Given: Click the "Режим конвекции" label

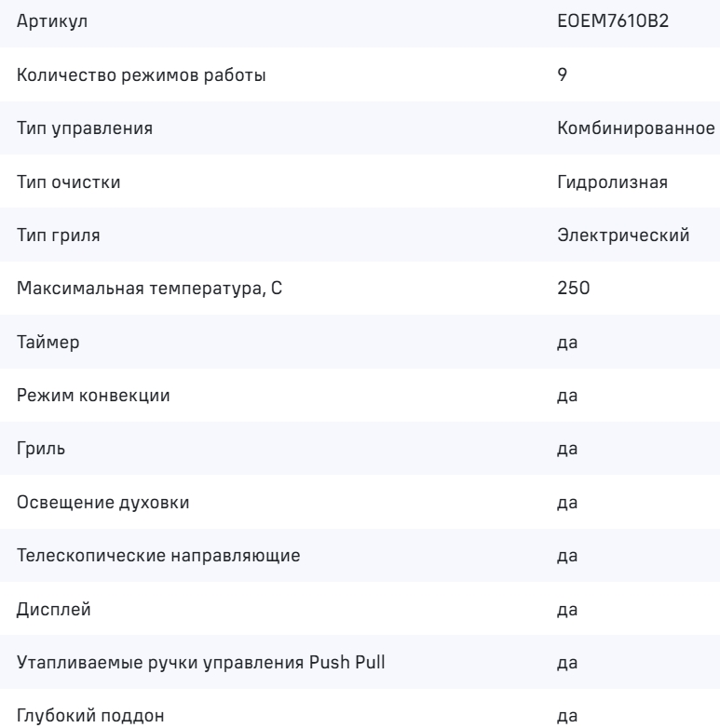Looking at the screenshot, I should point(93,397).
